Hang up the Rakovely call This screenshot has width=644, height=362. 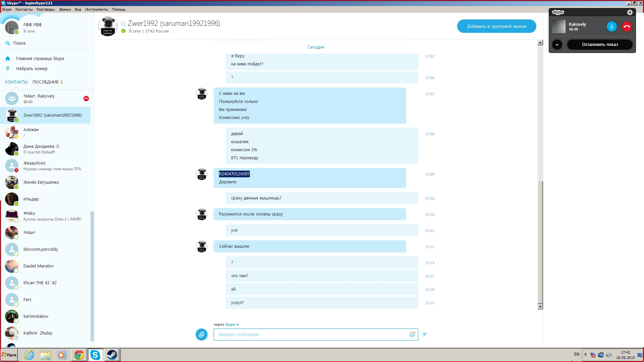tap(627, 26)
